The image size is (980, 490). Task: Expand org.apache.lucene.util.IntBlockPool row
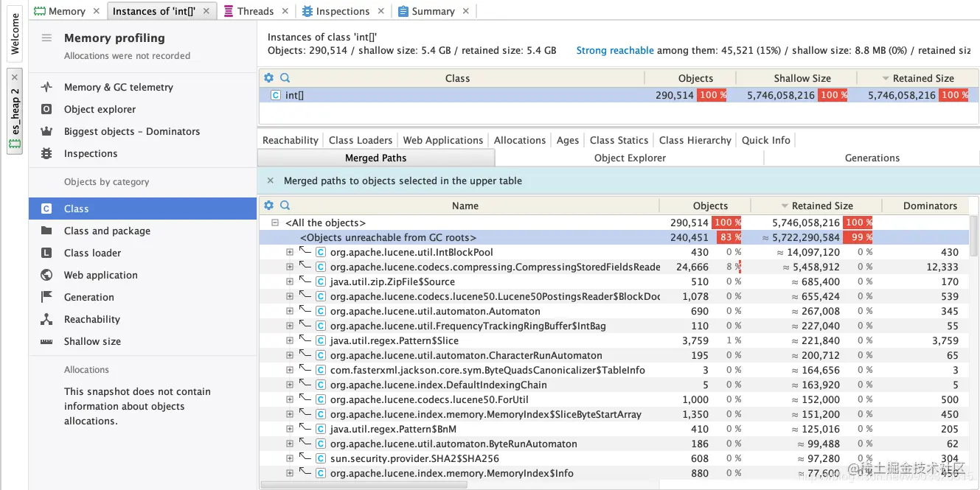point(290,252)
